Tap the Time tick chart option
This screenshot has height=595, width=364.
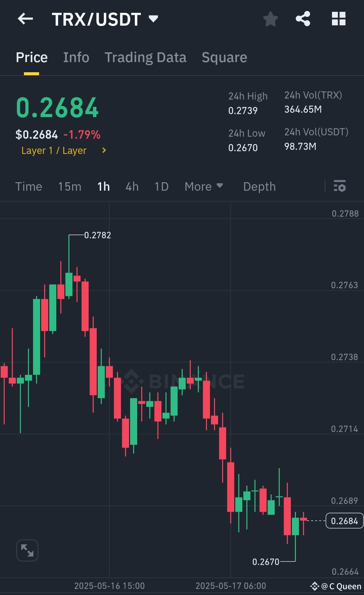29,186
